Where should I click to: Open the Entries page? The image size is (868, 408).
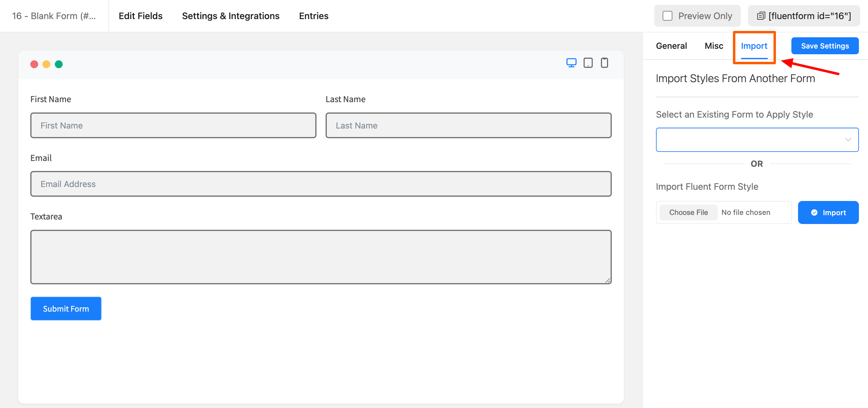point(313,16)
